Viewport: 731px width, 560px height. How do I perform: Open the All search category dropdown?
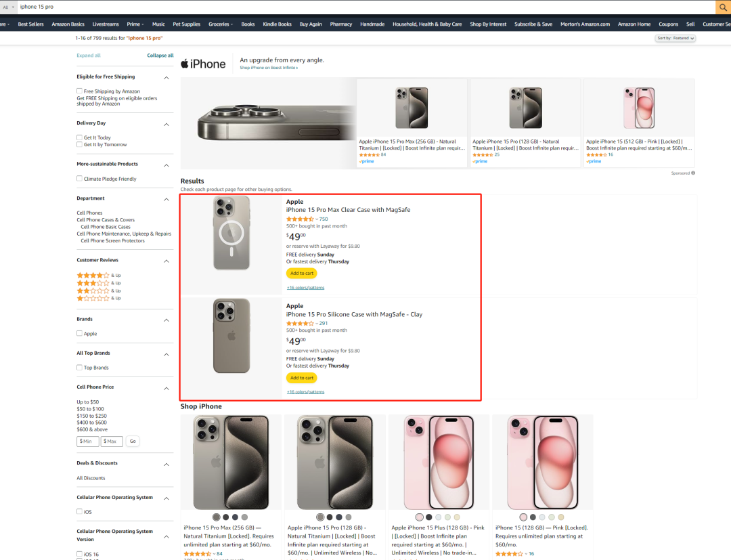click(x=8, y=7)
